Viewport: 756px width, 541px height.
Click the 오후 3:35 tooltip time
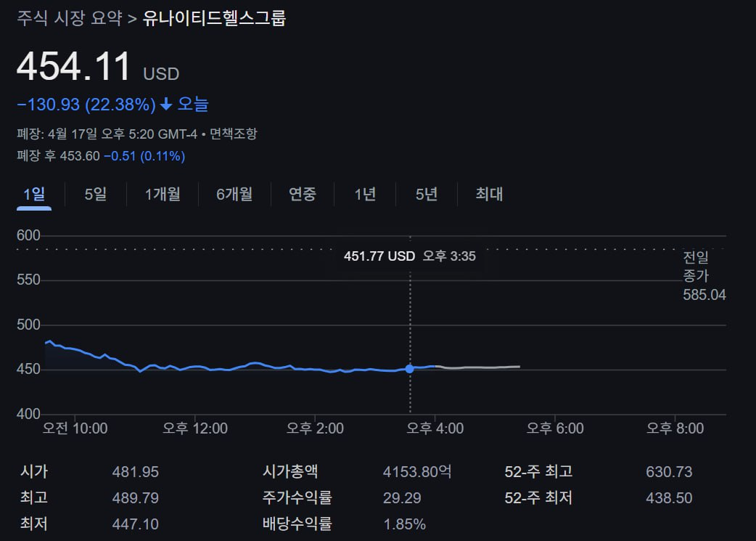coord(449,256)
